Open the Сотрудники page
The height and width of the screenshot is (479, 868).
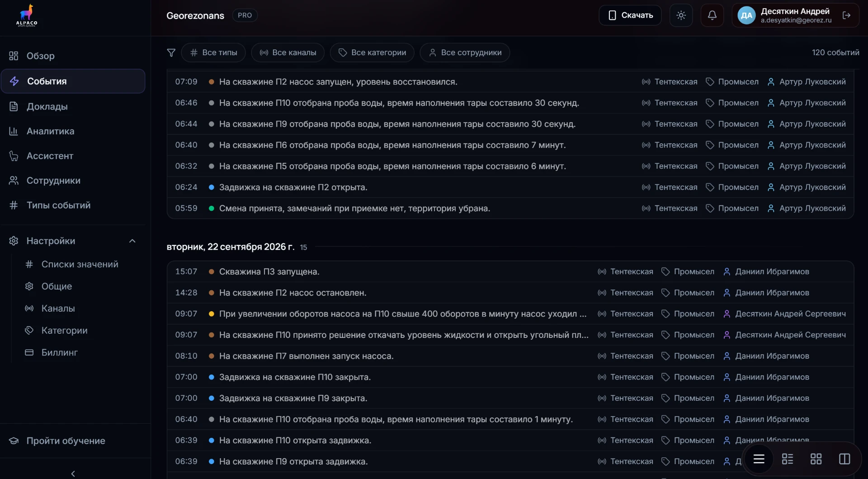73,180
